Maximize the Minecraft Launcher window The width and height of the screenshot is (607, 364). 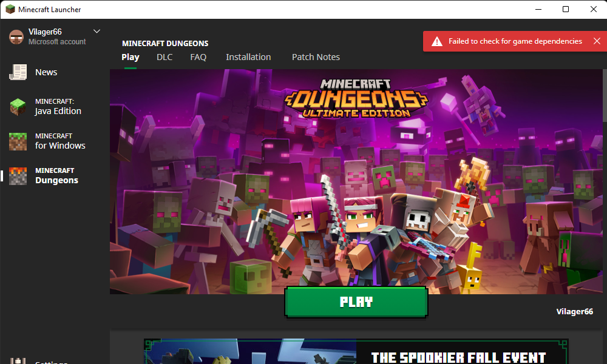pyautogui.click(x=566, y=9)
